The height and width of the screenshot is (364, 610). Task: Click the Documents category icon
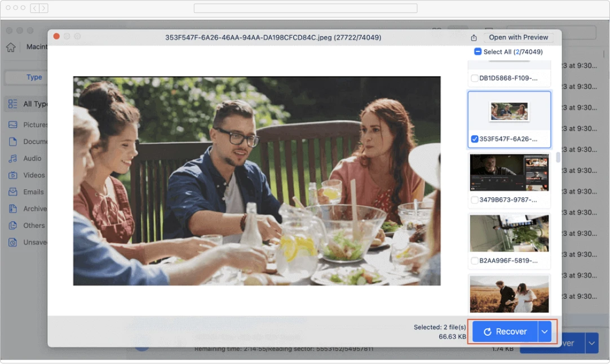tap(12, 141)
